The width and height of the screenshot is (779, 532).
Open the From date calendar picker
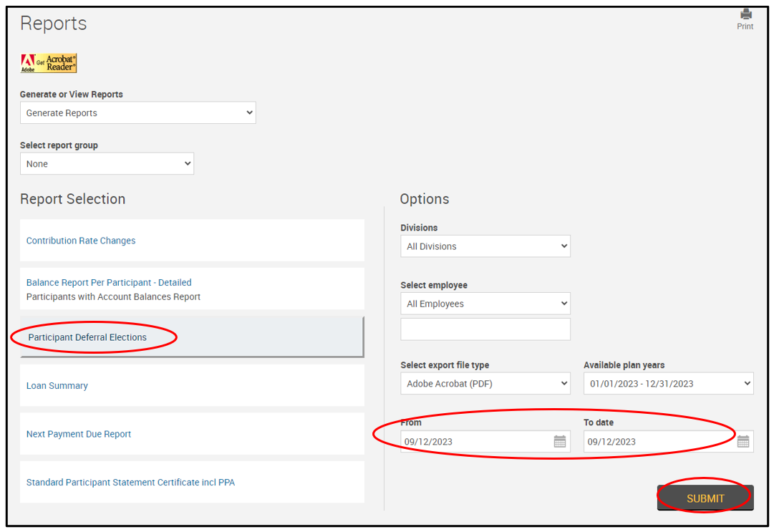[x=560, y=442]
